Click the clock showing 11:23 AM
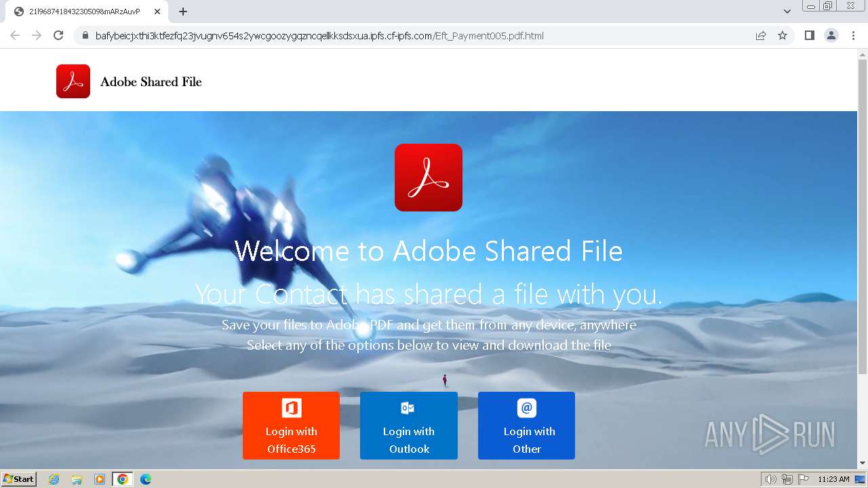868x488 pixels. (x=833, y=479)
